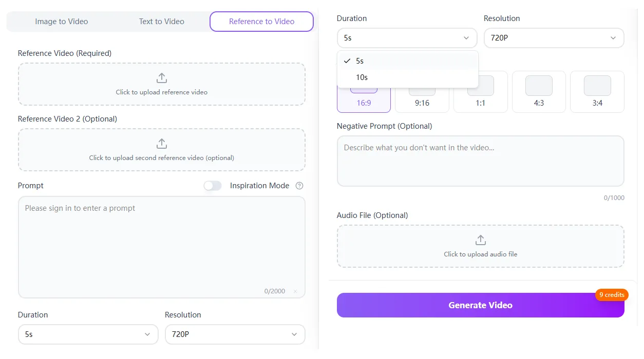Click the reference video upload icon
This screenshot has width=644, height=359.
(162, 78)
